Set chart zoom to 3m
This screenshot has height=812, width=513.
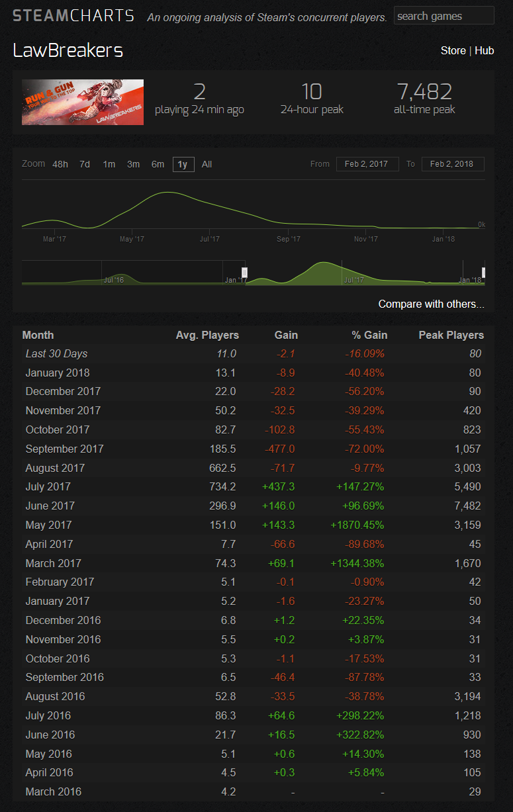pos(134,164)
